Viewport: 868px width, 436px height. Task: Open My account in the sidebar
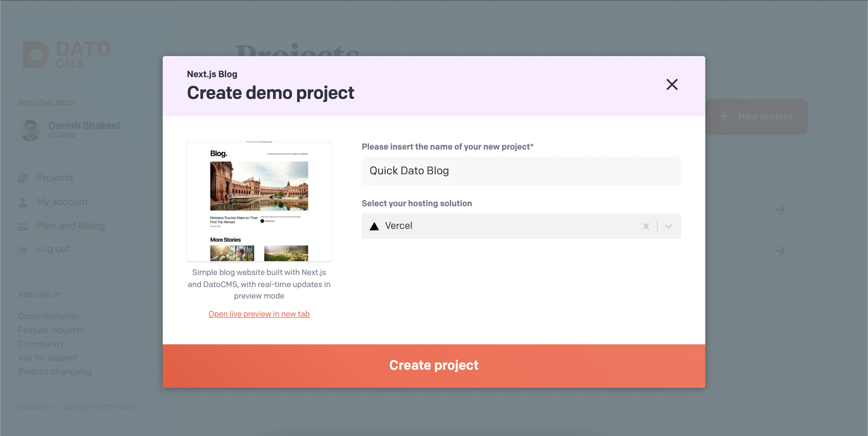coord(62,202)
